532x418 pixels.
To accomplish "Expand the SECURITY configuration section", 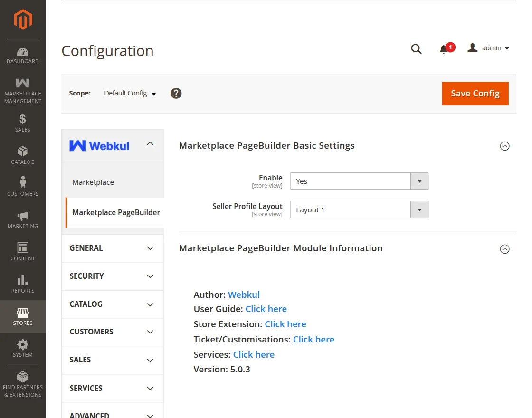I will (x=112, y=276).
